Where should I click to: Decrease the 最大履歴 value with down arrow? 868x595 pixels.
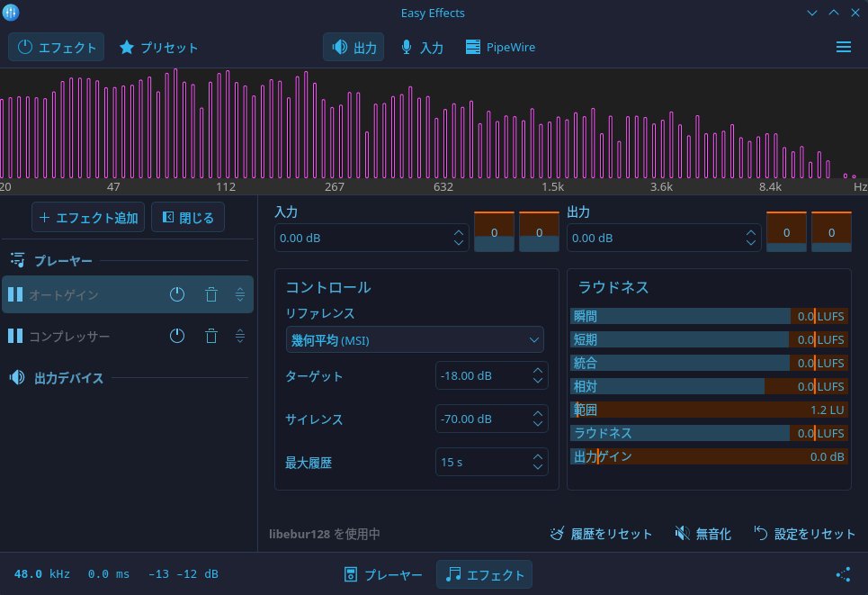click(538, 467)
